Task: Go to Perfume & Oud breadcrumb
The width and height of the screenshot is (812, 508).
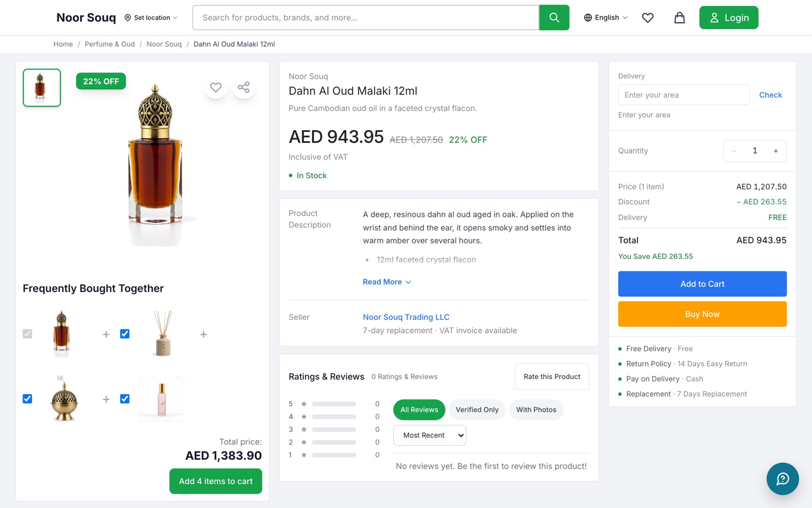Action: (x=110, y=44)
